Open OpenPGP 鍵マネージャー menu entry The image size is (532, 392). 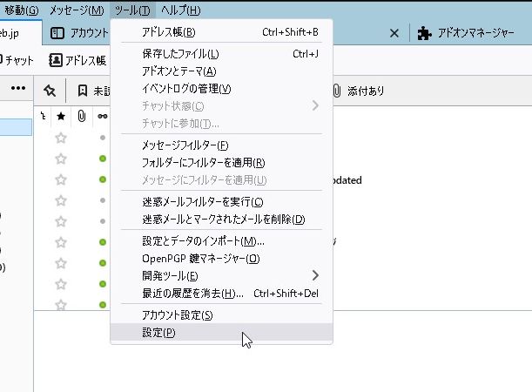pos(200,258)
